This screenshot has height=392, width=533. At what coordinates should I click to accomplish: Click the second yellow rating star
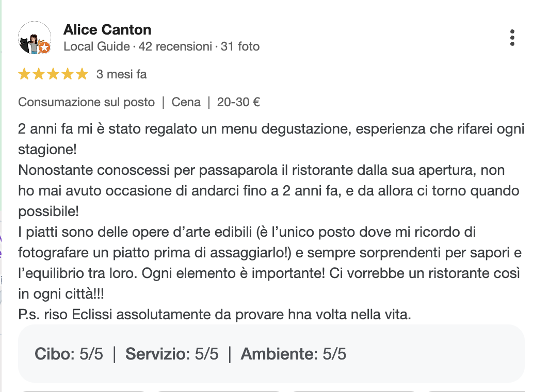pyautogui.click(x=39, y=74)
